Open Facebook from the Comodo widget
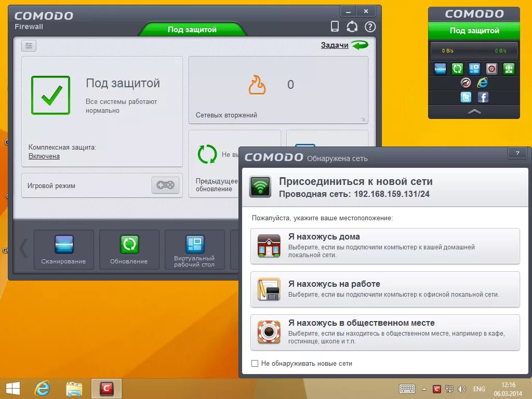The height and width of the screenshot is (399, 532). tap(483, 97)
